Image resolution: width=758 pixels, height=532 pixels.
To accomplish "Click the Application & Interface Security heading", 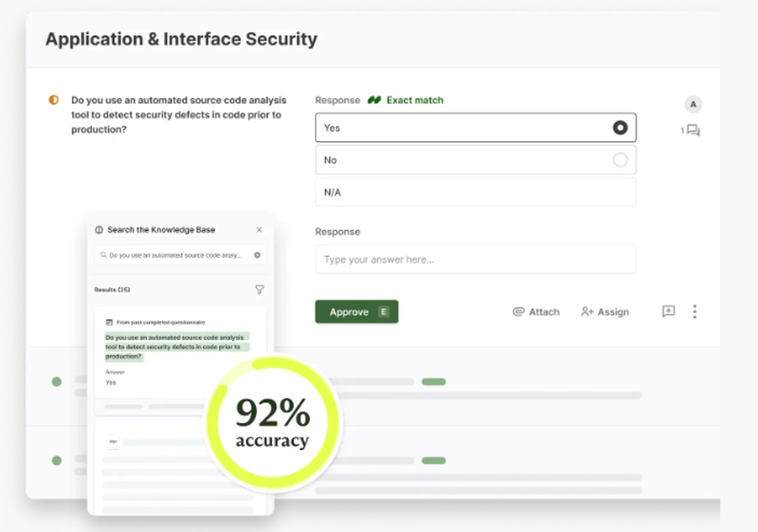I will (181, 39).
